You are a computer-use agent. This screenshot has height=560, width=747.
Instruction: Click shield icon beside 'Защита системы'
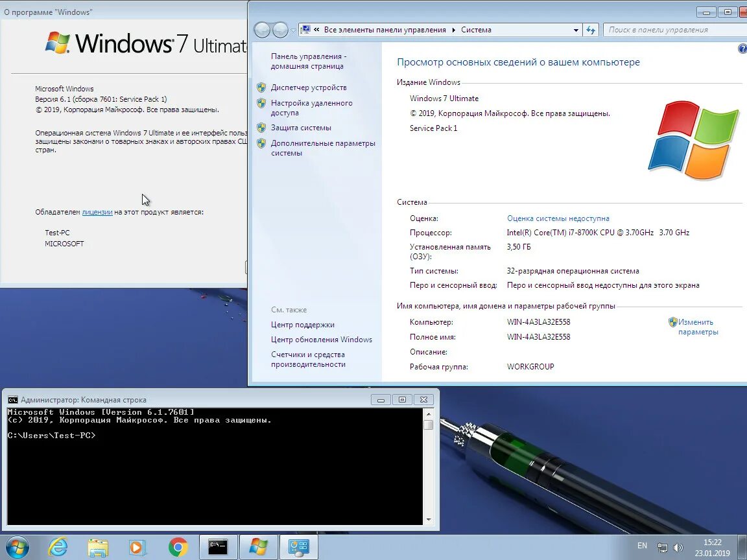261,128
